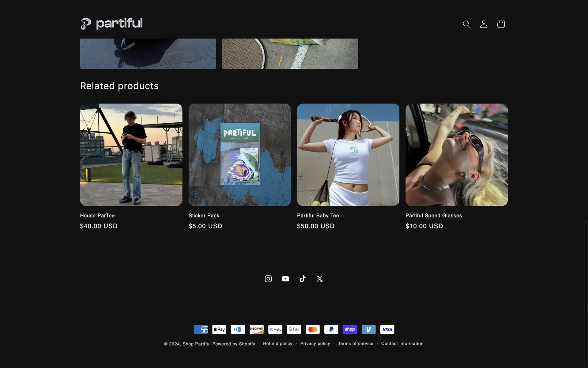Open the TikTok social icon

pyautogui.click(x=303, y=279)
